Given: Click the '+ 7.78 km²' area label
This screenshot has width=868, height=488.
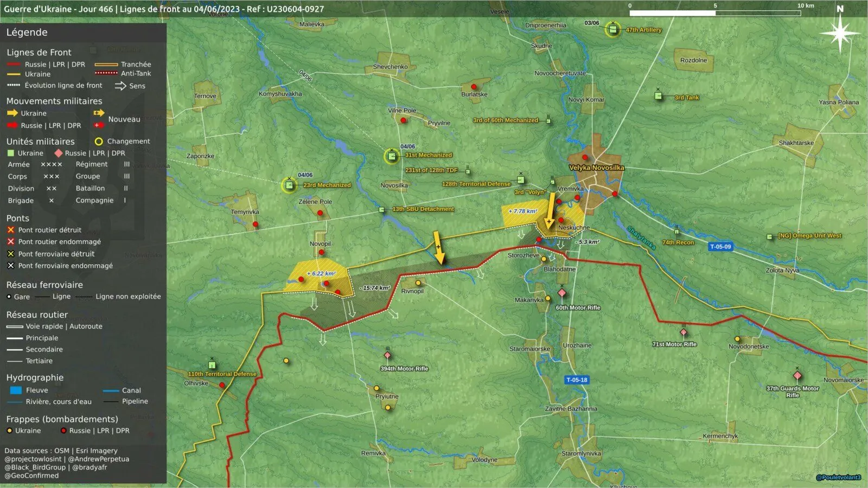Looking at the screenshot, I should click(x=523, y=211).
